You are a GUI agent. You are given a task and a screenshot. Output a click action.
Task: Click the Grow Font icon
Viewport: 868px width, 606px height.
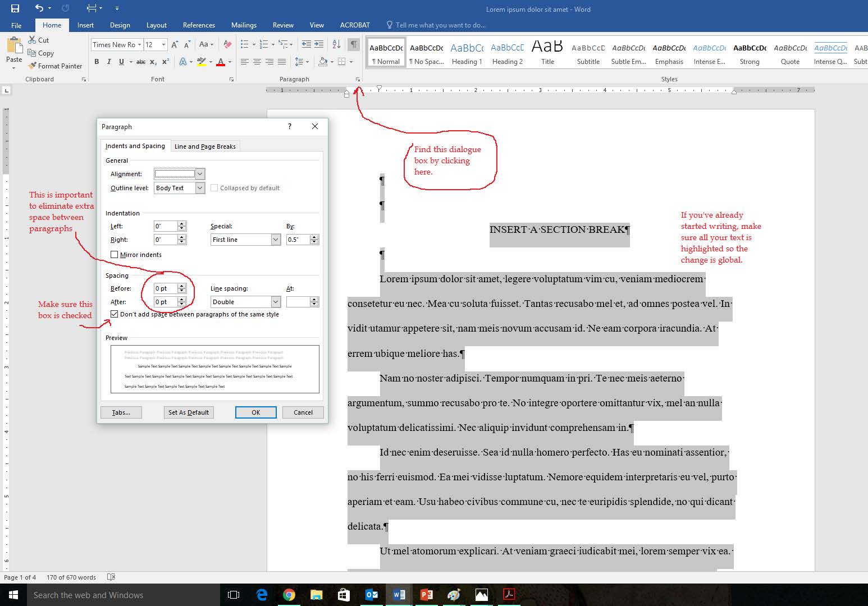pos(175,44)
